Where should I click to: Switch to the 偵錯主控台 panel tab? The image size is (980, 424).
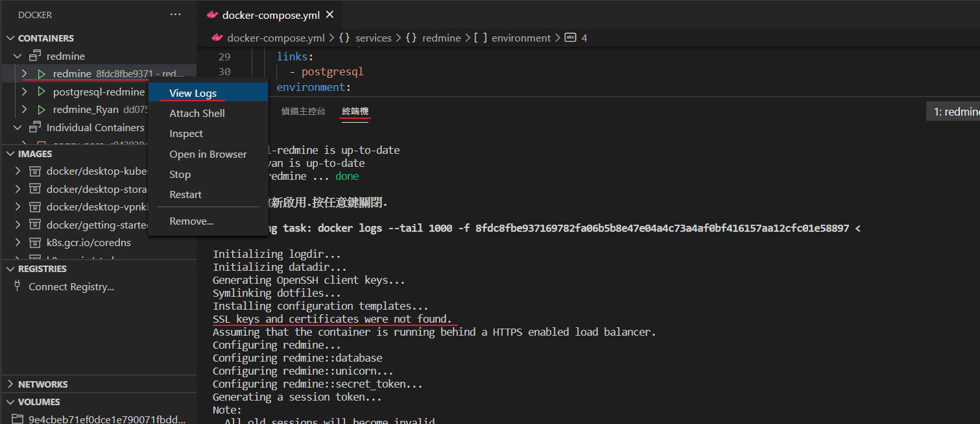[x=304, y=111]
